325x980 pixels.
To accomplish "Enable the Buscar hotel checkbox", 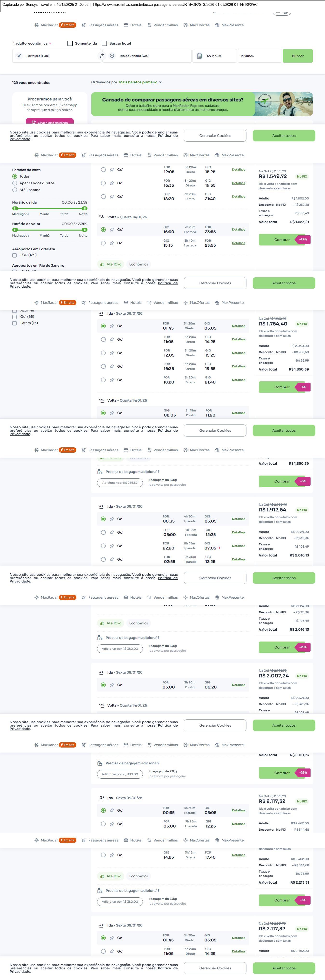I will click(104, 43).
